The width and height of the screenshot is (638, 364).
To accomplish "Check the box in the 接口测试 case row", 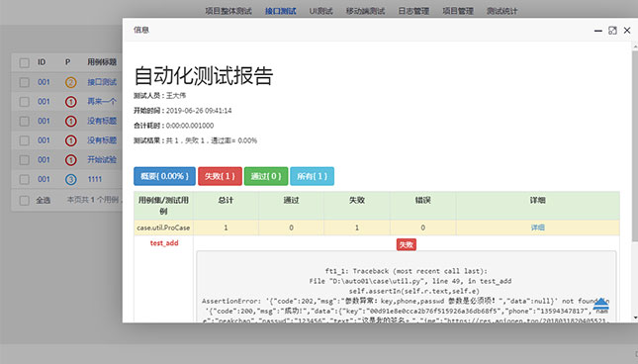I will pyautogui.click(x=25, y=82).
